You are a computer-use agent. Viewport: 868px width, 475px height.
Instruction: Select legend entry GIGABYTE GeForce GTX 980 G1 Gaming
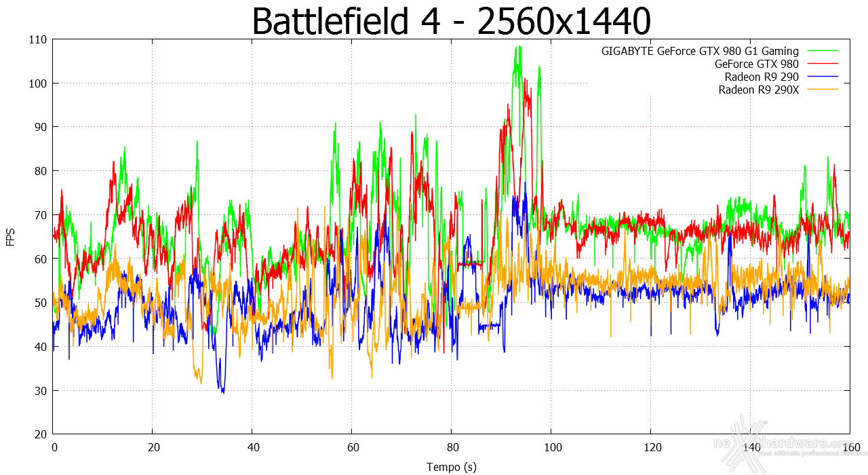coord(700,51)
